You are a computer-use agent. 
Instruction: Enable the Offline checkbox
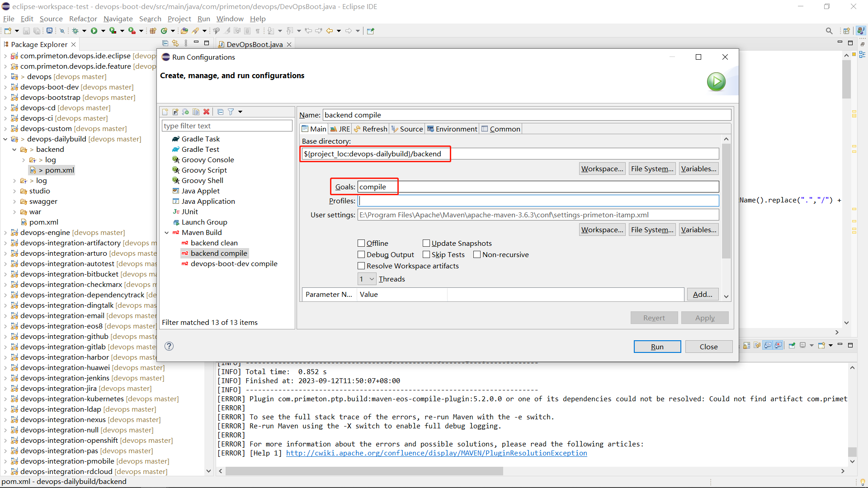pyautogui.click(x=361, y=243)
